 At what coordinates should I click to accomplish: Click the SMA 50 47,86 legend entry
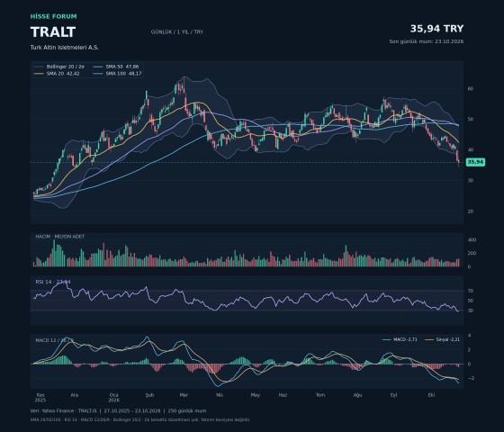click(116, 67)
